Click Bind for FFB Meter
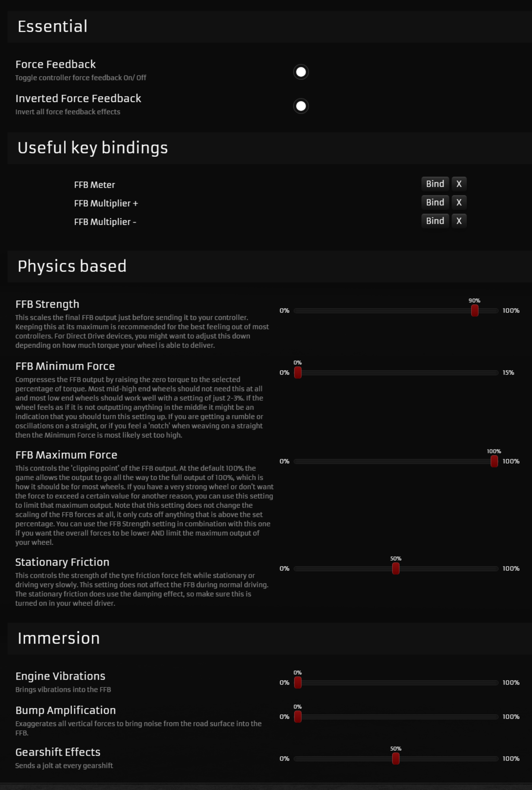Screen dimensions: 532x790 click(x=435, y=184)
